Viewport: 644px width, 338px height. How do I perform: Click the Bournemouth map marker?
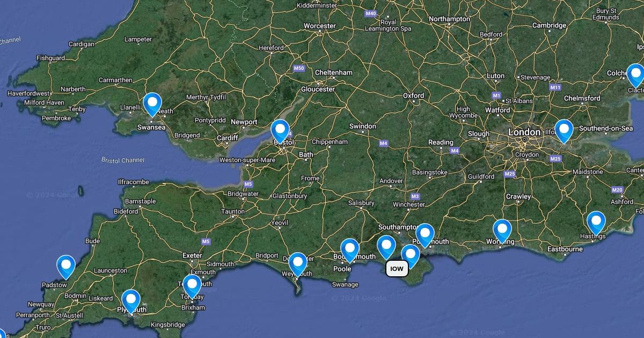point(350,250)
